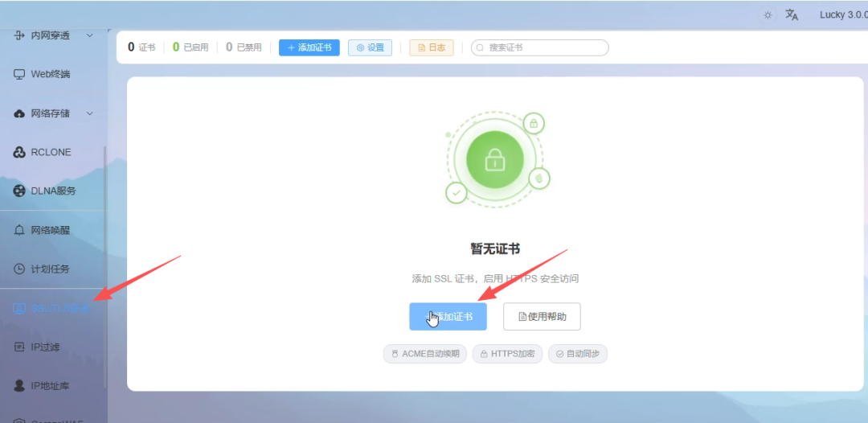Click the sidebar vertical scrollbar

click(x=105, y=265)
